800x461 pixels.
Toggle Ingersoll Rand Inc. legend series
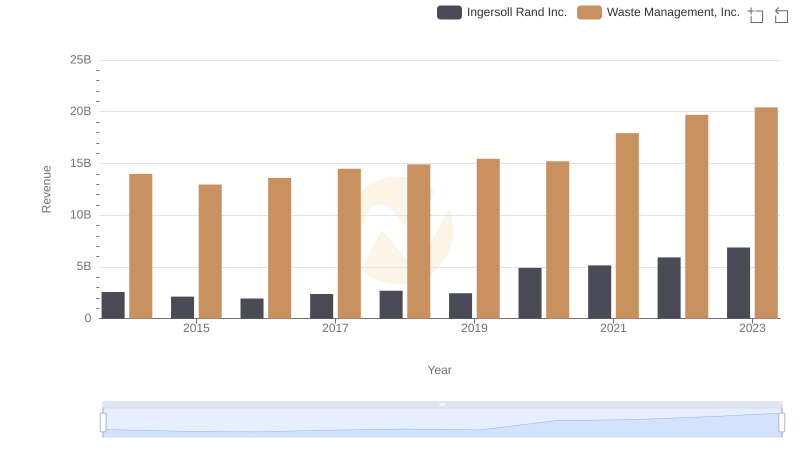pyautogui.click(x=502, y=12)
